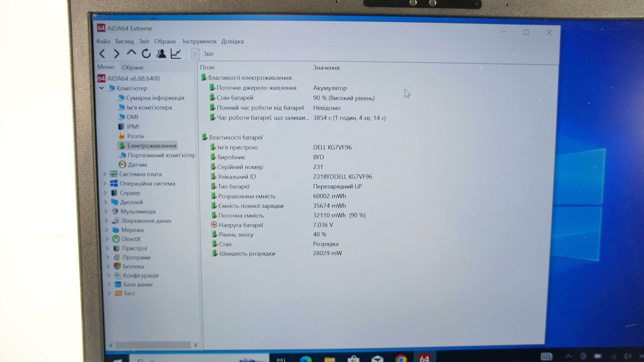
Task: Click the Напруга батареї voltage icon
Action: click(214, 225)
